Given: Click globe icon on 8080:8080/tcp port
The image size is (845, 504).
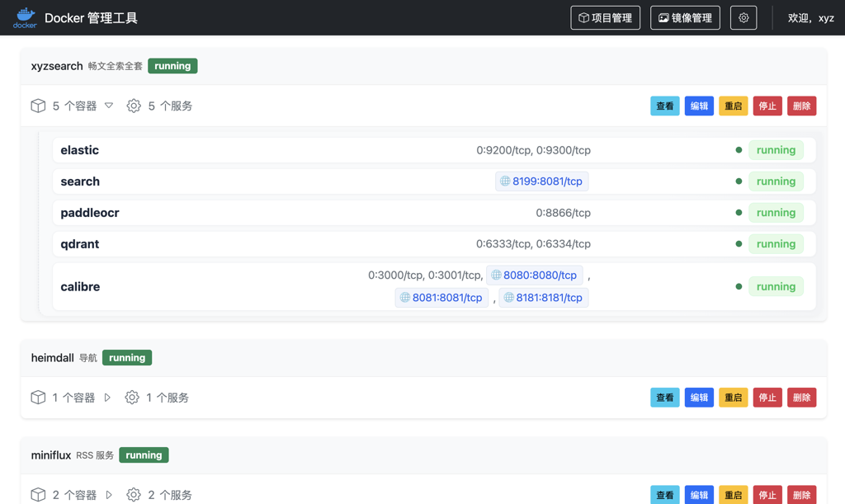Looking at the screenshot, I should [x=496, y=276].
